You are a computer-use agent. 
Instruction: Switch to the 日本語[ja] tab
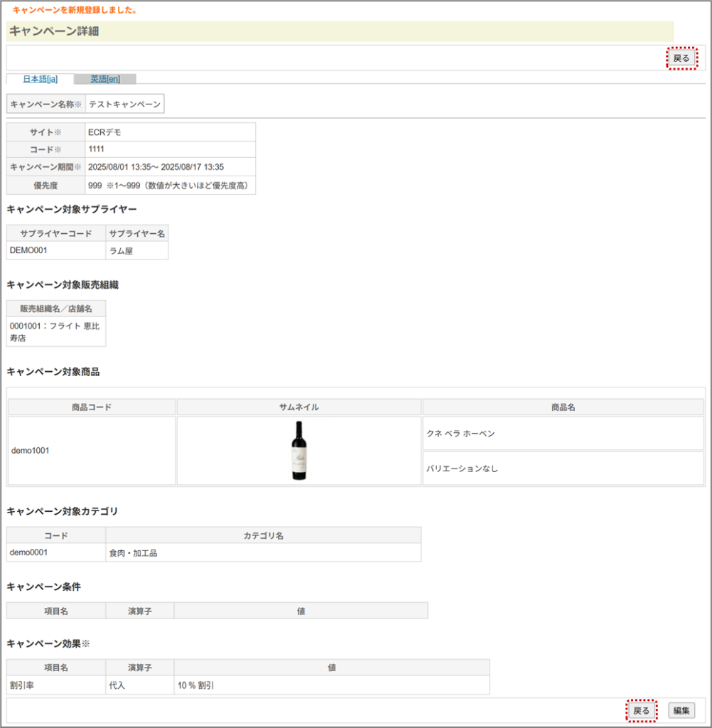[40, 79]
